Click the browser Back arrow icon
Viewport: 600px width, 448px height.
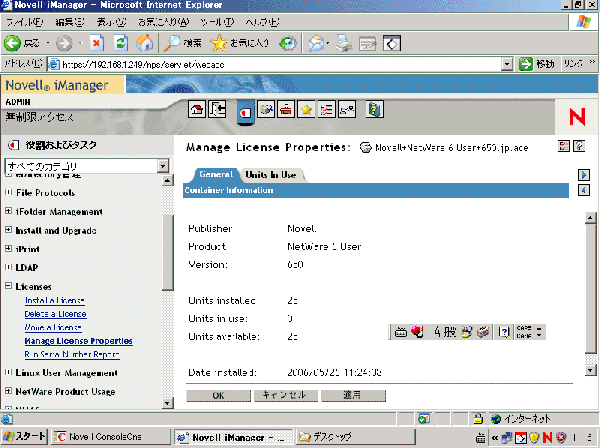[x=12, y=43]
